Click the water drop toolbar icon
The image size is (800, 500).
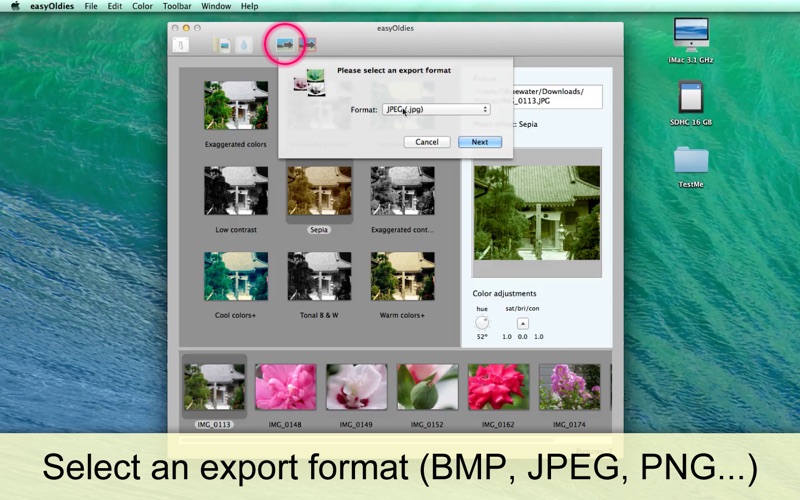coord(244,45)
